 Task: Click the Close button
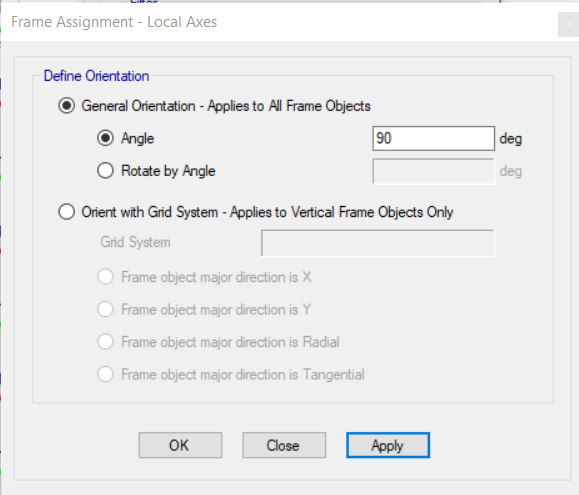(x=284, y=445)
